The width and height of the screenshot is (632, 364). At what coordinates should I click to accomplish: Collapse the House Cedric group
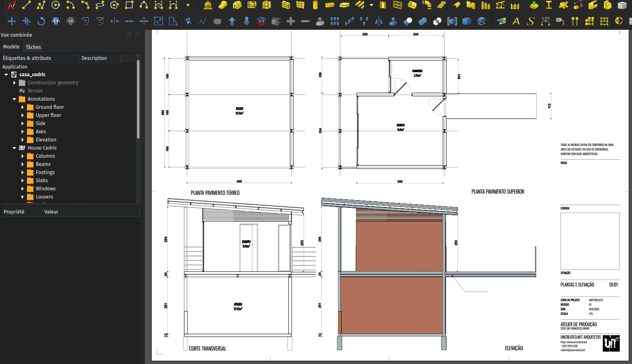[x=14, y=148]
